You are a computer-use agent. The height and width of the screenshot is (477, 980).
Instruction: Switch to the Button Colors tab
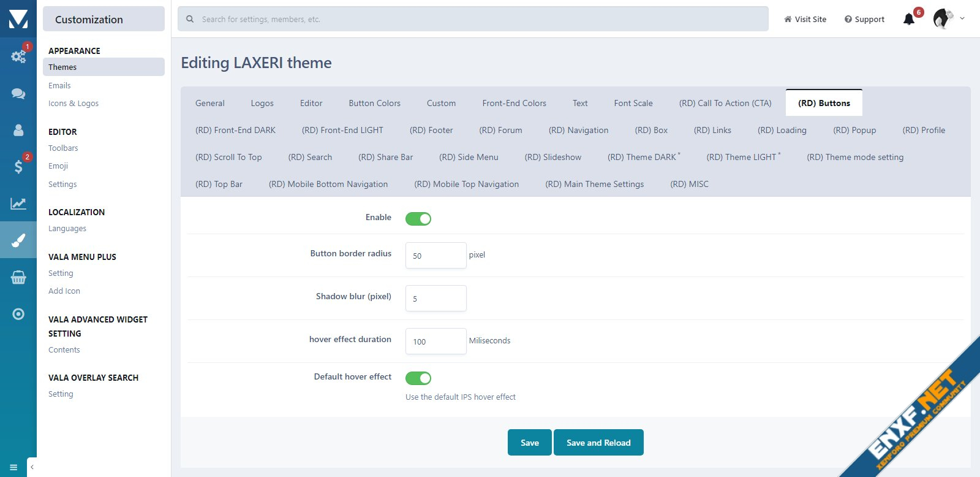pyautogui.click(x=374, y=103)
